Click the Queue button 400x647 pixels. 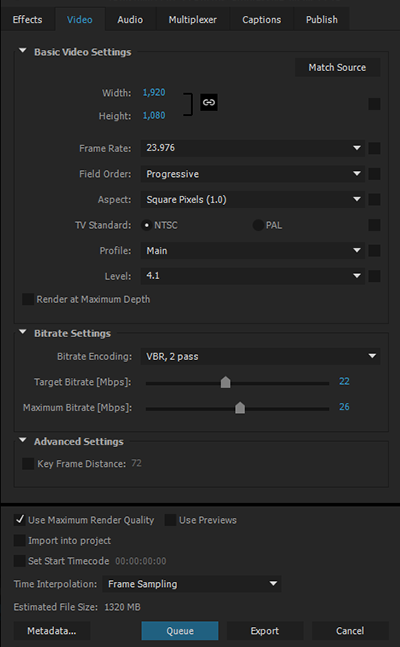pos(180,631)
